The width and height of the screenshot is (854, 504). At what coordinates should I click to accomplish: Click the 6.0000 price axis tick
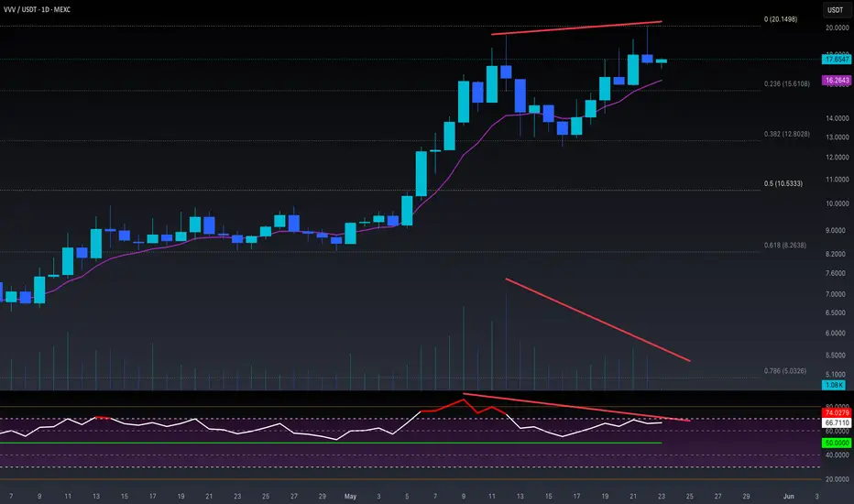point(836,334)
